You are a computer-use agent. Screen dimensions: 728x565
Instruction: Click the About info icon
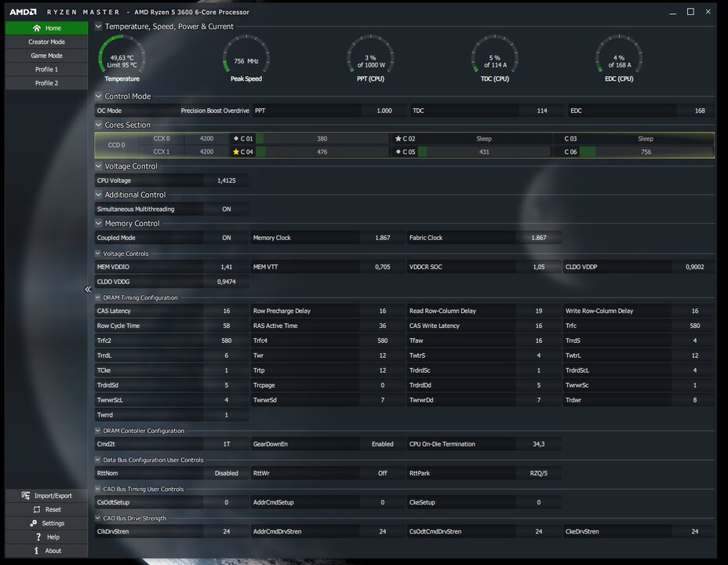36,551
